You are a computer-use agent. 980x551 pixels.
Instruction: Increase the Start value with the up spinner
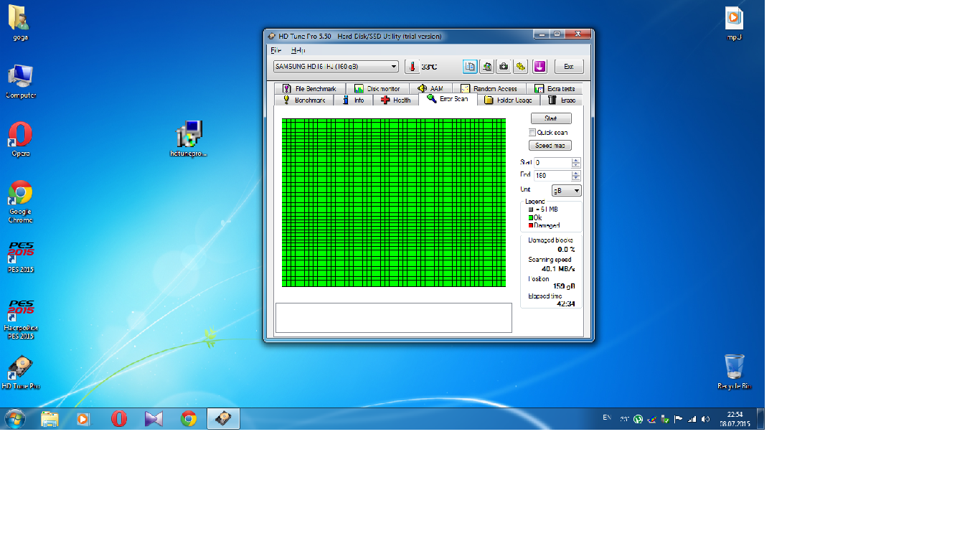576,161
